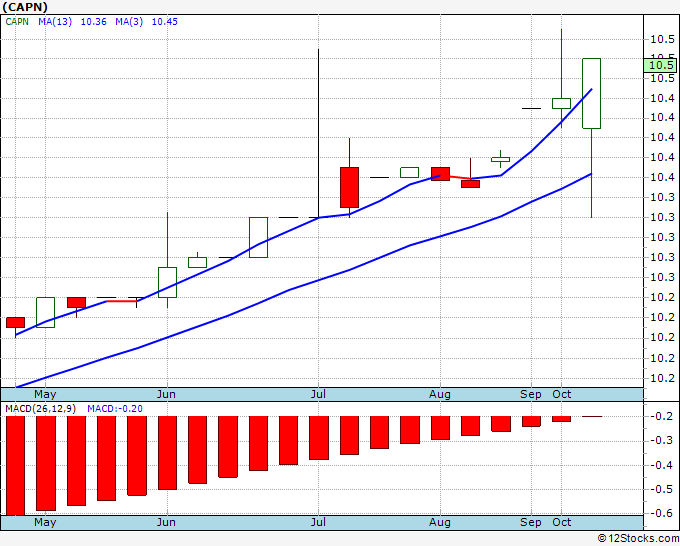
Task: Click the MACD(26,12,9) indicator label
Action: [40, 409]
